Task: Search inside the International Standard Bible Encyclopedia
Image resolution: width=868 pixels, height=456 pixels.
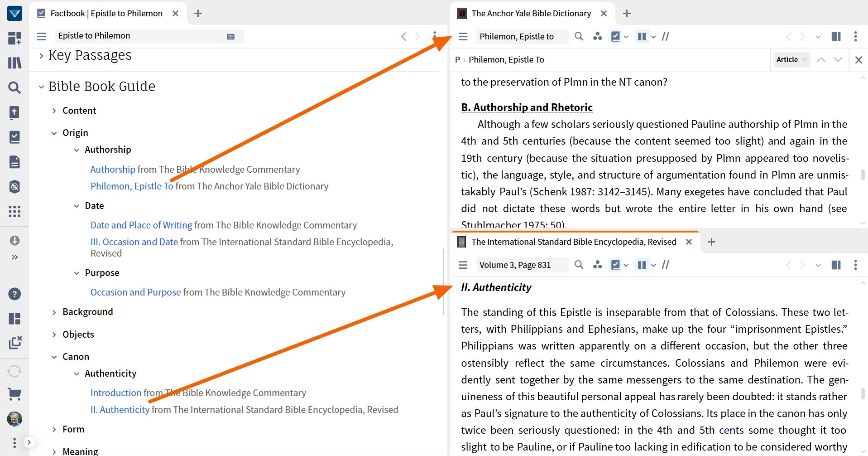Action: 579,265
